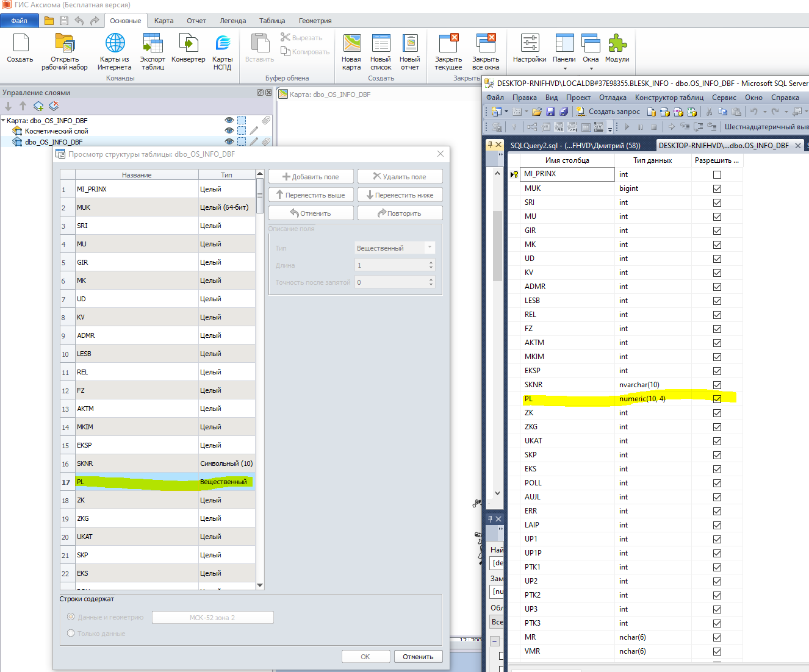Collapse the Карта: dbo_OS_INFO_DBF tree node
The height and width of the screenshot is (672, 809).
point(4,121)
